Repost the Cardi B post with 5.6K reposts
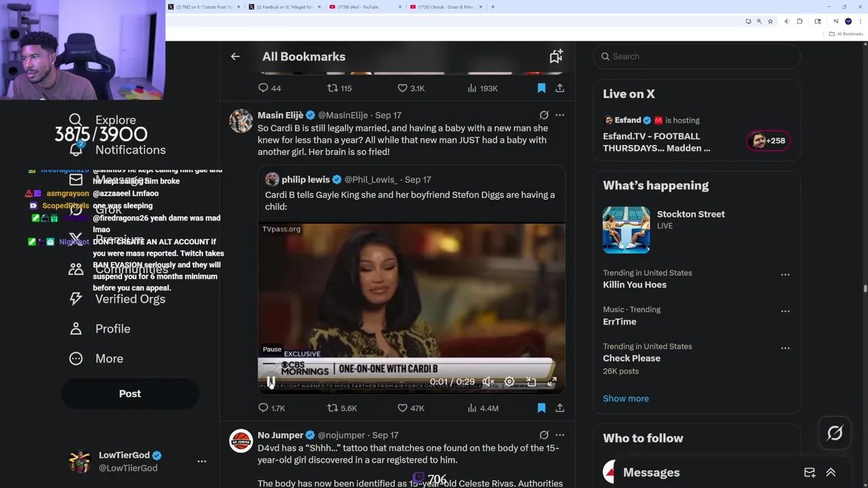The image size is (868, 488). tap(342, 408)
